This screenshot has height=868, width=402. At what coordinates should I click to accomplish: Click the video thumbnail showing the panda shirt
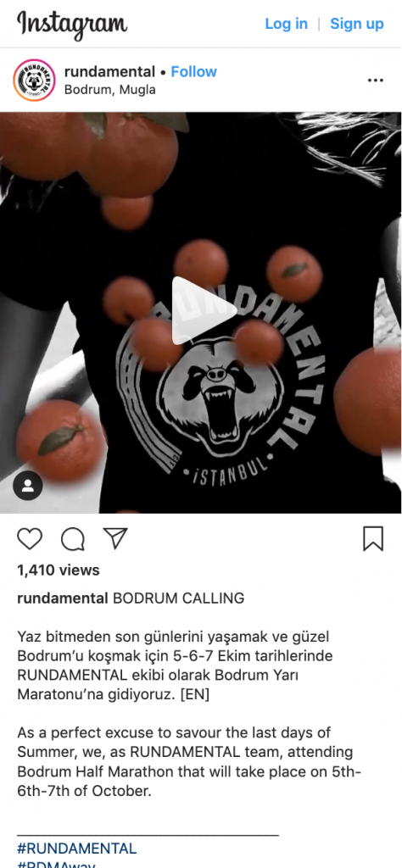[200, 313]
